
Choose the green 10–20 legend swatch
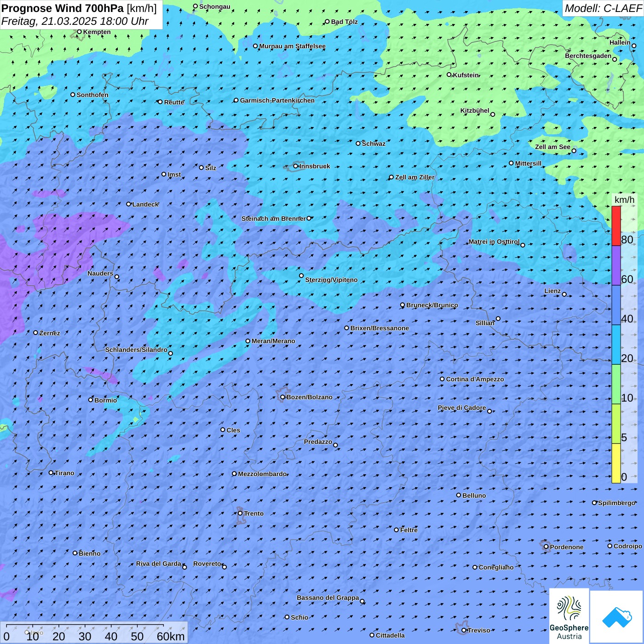[616, 384]
